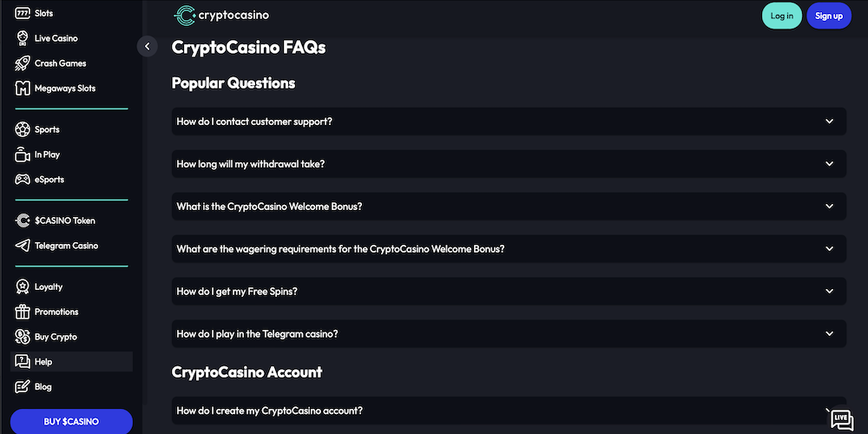Go to the Blog menu item
Image resolution: width=868 pixels, height=434 pixels.
point(43,387)
